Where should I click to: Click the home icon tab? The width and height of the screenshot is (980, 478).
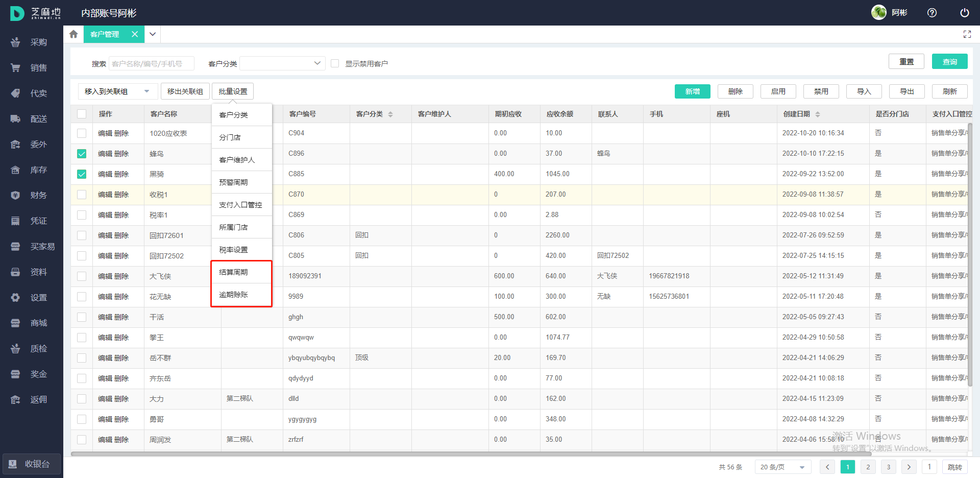[x=73, y=34]
